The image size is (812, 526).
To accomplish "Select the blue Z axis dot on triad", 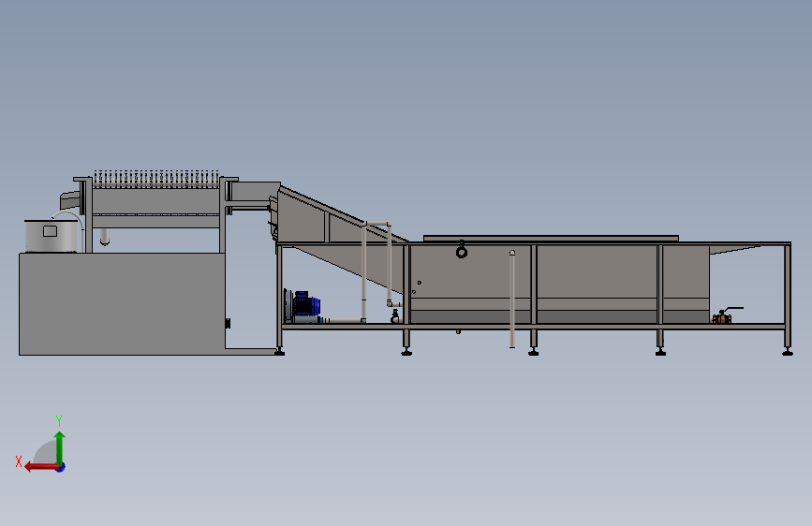I will tap(61, 467).
